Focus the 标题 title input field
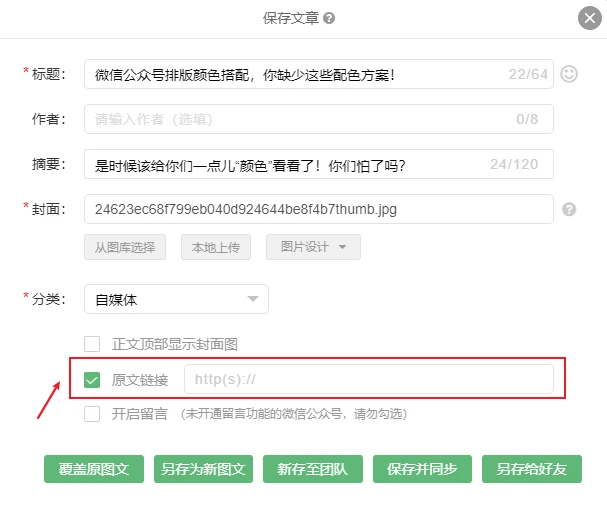607x506 pixels. tap(295, 74)
